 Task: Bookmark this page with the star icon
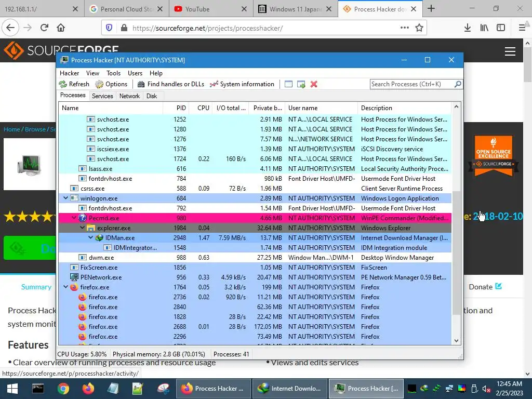[x=419, y=28]
